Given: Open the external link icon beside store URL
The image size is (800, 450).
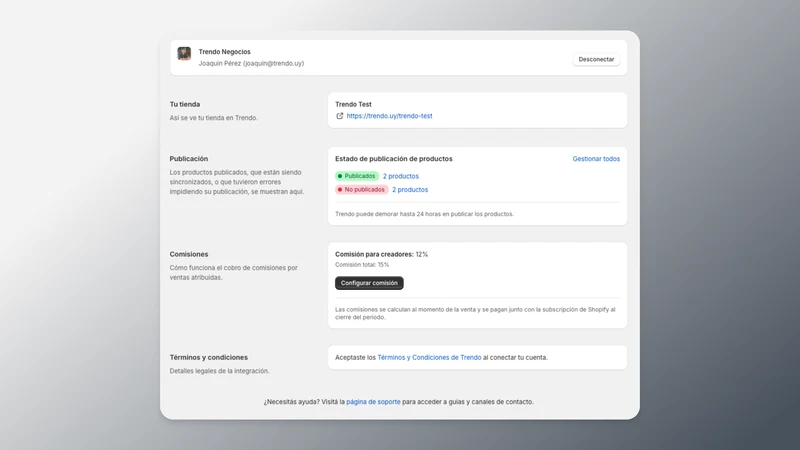Looking at the screenshot, I should [x=339, y=116].
